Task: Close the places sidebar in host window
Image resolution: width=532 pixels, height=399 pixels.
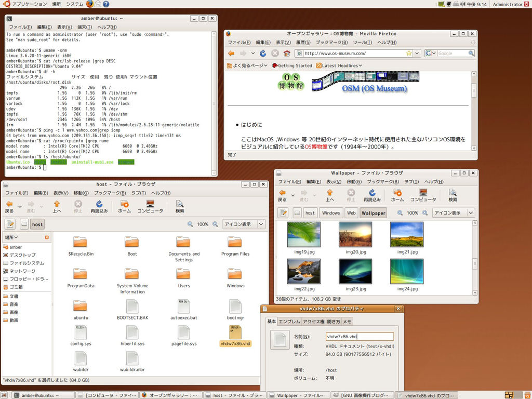Action: coord(47,237)
